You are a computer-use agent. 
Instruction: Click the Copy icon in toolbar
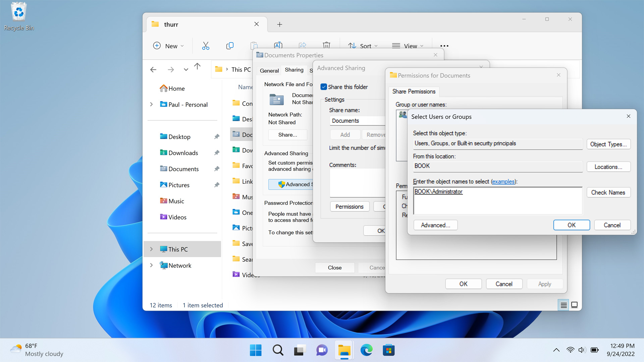point(230,46)
